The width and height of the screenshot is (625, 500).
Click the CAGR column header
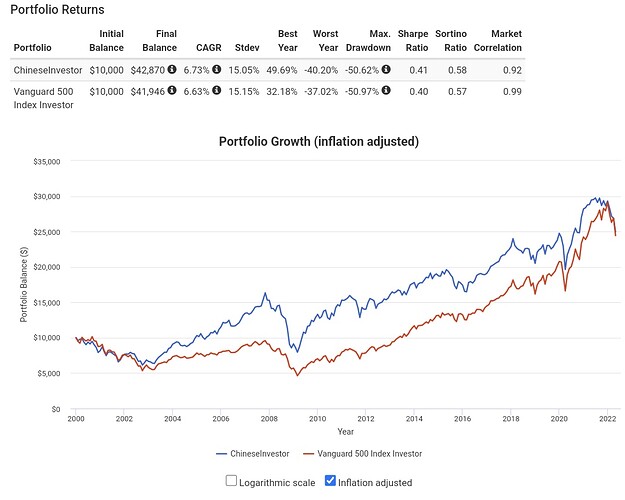208,48
